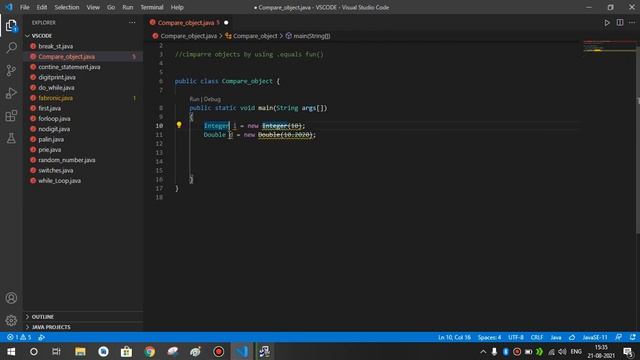
Task: Click the Debug code lens above main
Action: pos(212,99)
